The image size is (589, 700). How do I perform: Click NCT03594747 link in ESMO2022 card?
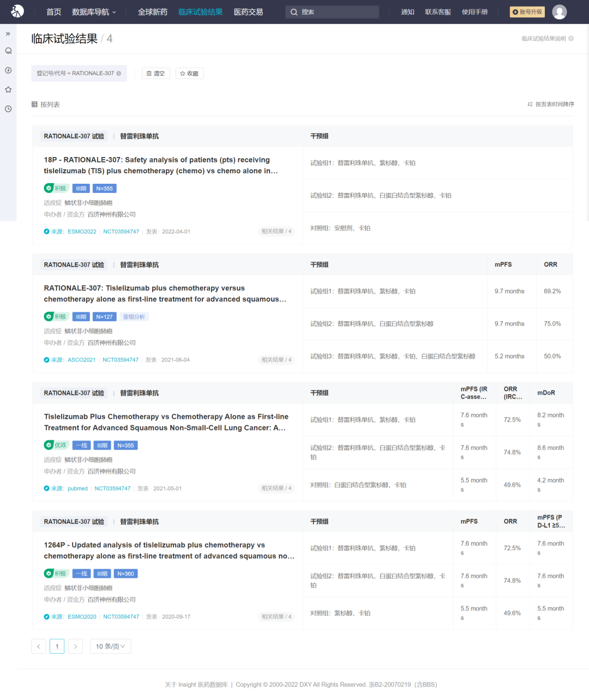point(121,232)
